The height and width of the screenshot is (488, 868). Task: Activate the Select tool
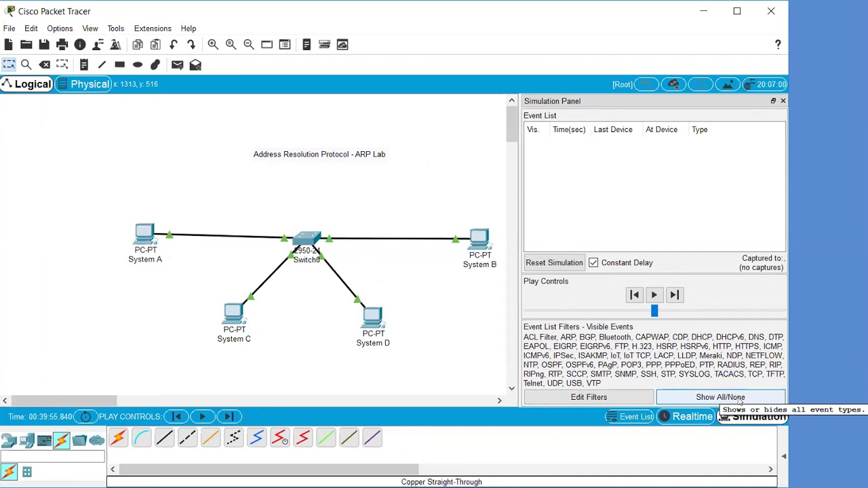click(x=8, y=64)
